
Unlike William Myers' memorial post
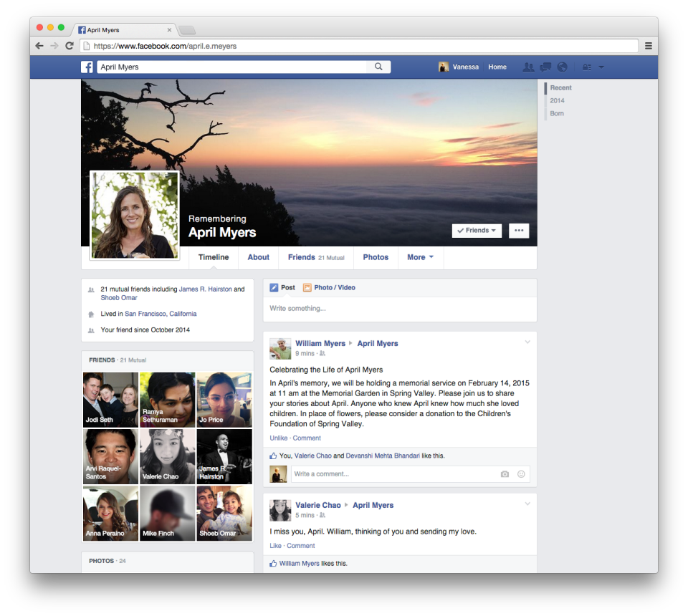pos(278,438)
